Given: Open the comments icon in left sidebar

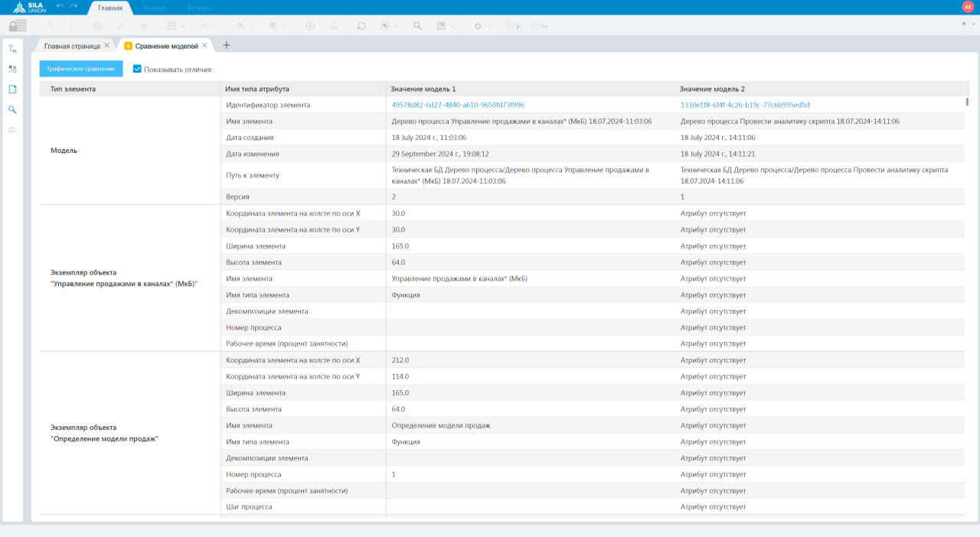Looking at the screenshot, I should (x=12, y=130).
